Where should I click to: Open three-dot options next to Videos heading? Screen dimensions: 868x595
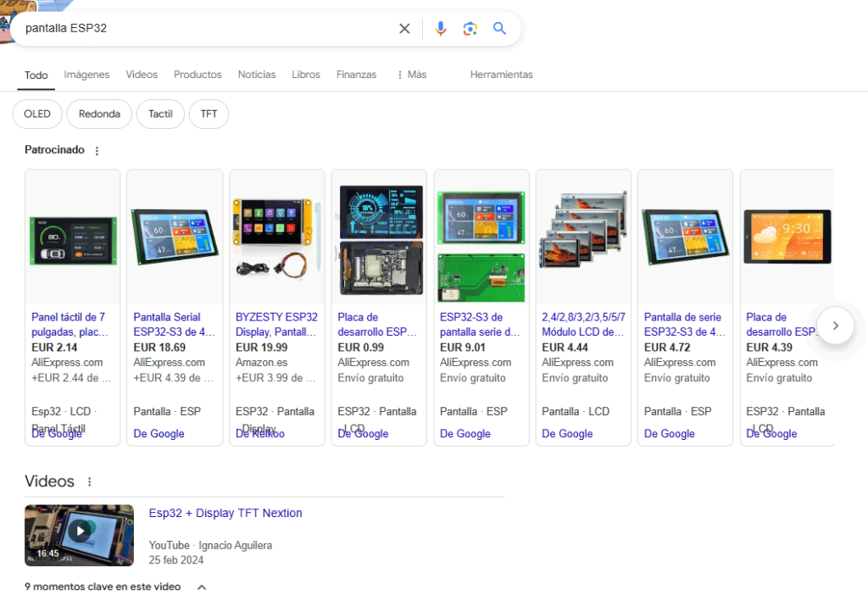90,482
